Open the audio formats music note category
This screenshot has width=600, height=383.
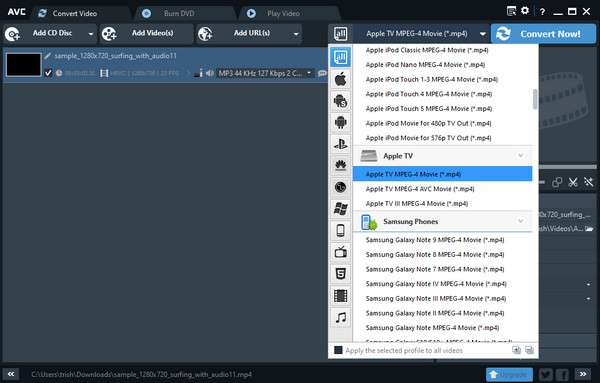[341, 317]
